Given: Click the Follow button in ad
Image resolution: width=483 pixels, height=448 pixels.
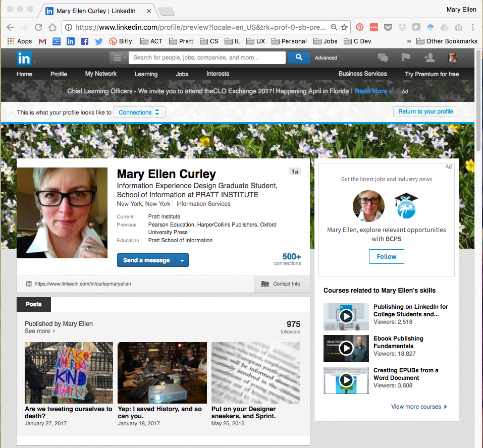Looking at the screenshot, I should pyautogui.click(x=386, y=256).
